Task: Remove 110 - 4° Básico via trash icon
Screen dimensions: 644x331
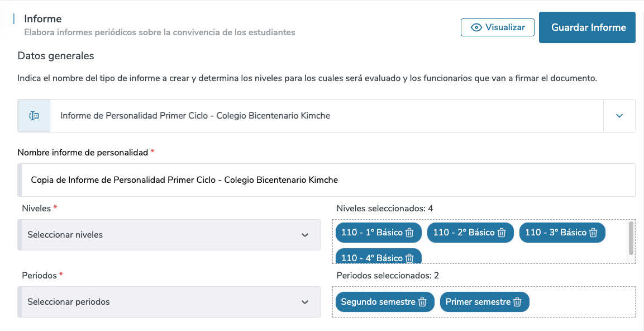Action: tap(409, 258)
